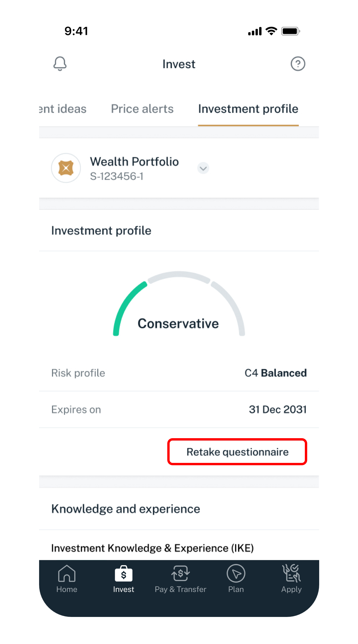Select the Investment profile tab
Image resolution: width=358 pixels, height=644 pixels.
[x=248, y=109]
